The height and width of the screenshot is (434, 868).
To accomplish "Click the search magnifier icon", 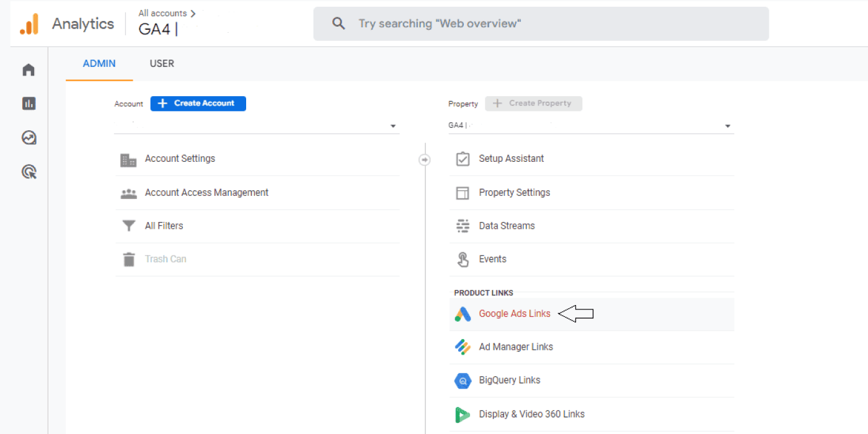I will pos(339,24).
